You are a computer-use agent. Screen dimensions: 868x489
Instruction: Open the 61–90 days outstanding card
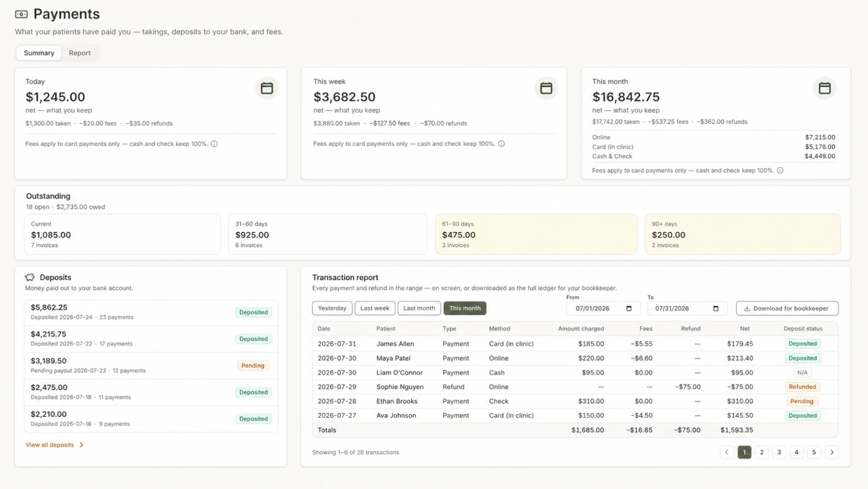tap(536, 234)
